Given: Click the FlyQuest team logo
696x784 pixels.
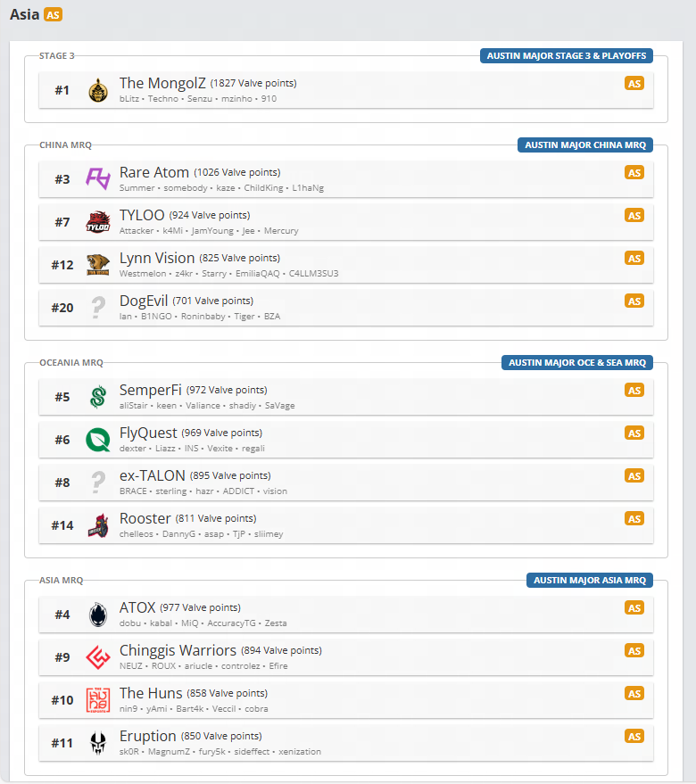Looking at the screenshot, I should [98, 440].
